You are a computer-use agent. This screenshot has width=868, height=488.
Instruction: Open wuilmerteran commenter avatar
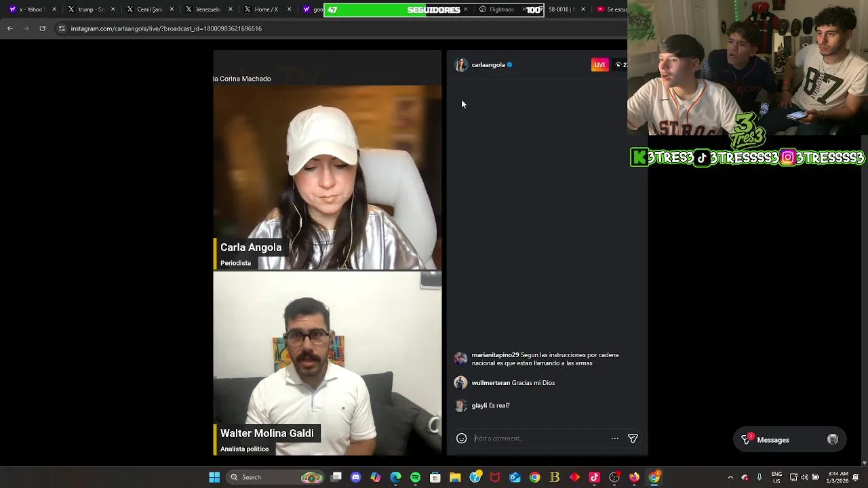pyautogui.click(x=460, y=383)
